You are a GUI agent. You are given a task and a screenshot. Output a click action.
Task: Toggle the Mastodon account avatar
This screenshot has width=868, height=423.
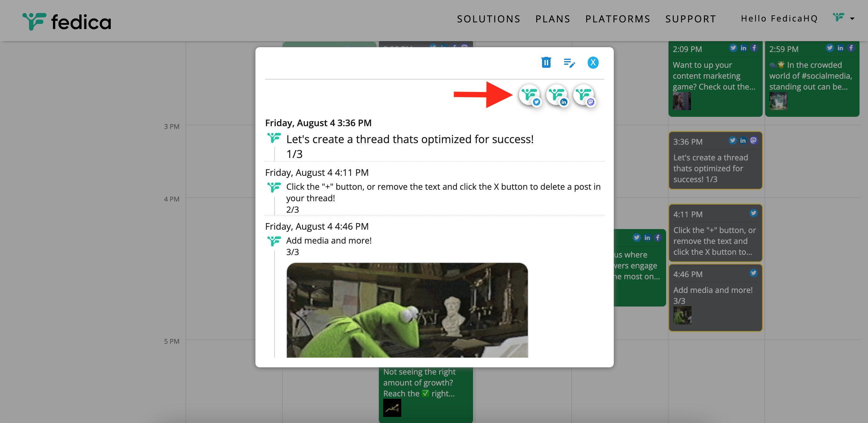click(x=584, y=95)
